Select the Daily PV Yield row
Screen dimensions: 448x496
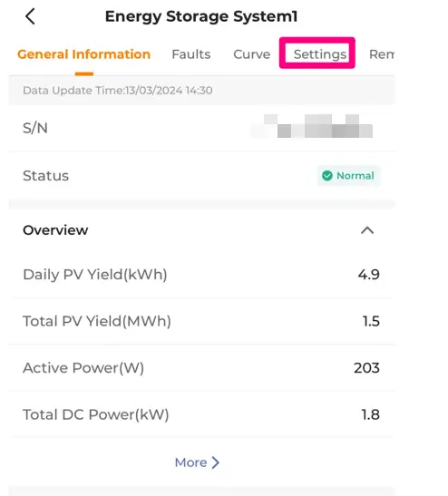pyautogui.click(x=201, y=274)
